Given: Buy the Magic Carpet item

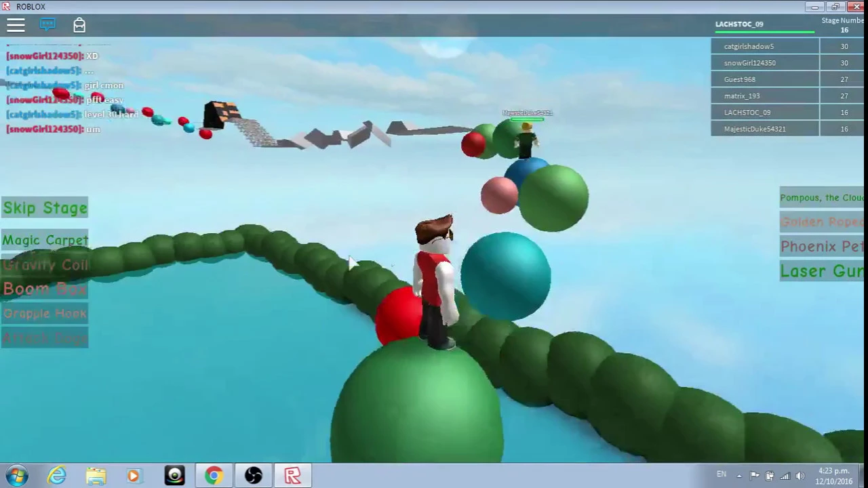Looking at the screenshot, I should [x=45, y=240].
